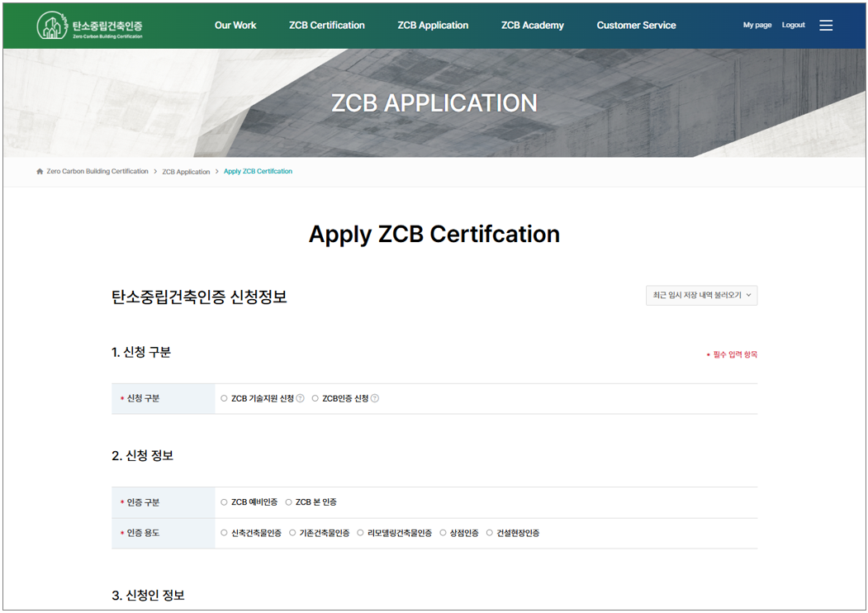Viewport: 868px width, 613px height.
Task: Choose the ZCB 본 인증 option
Action: (x=289, y=502)
